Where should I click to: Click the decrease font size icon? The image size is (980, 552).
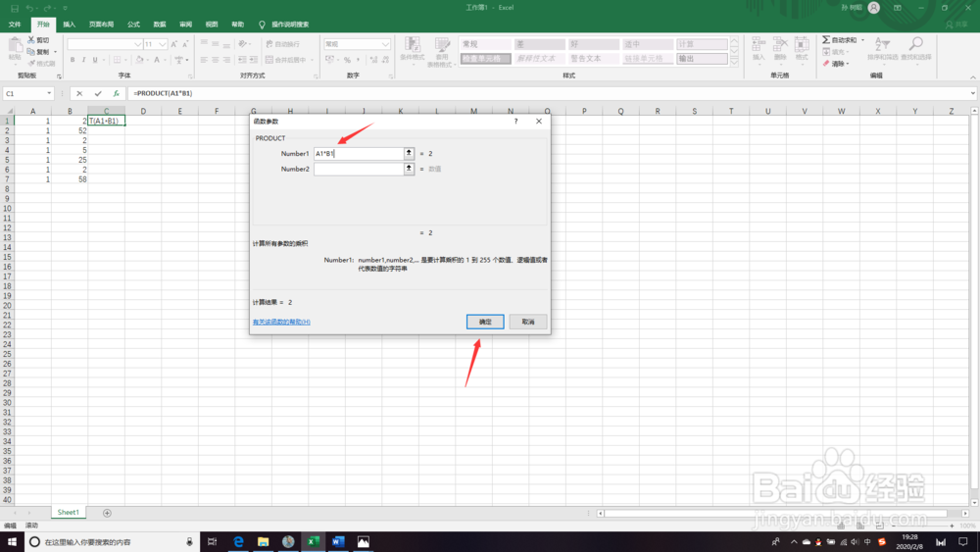click(x=185, y=44)
